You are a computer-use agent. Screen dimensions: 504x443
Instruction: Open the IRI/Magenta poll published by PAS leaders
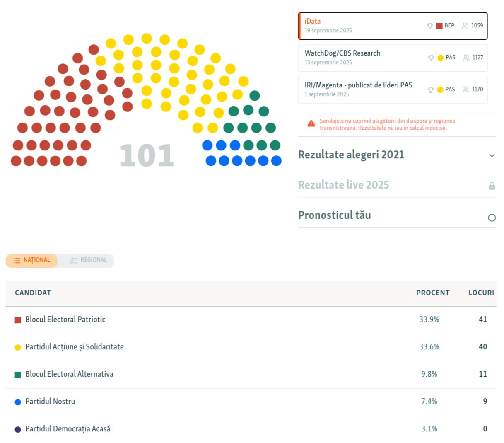click(x=393, y=90)
